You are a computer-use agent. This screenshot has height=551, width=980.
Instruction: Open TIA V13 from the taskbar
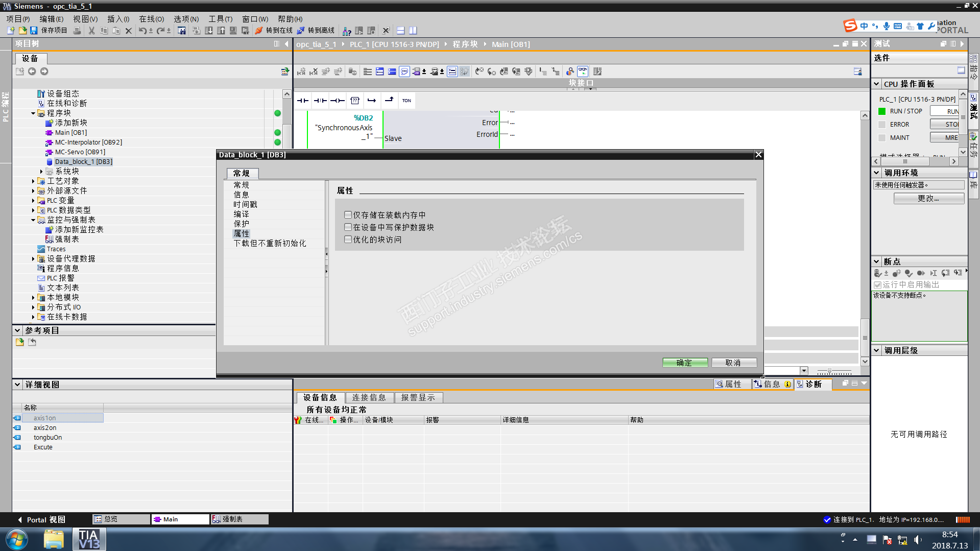coord(89,539)
